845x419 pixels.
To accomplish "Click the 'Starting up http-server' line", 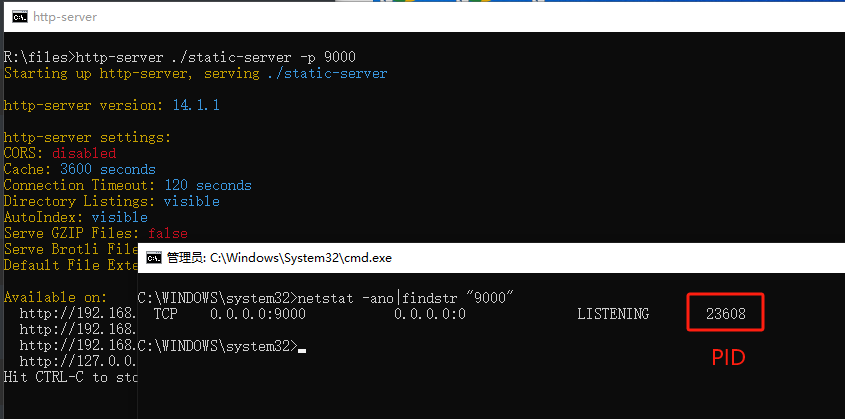I will coord(195,73).
